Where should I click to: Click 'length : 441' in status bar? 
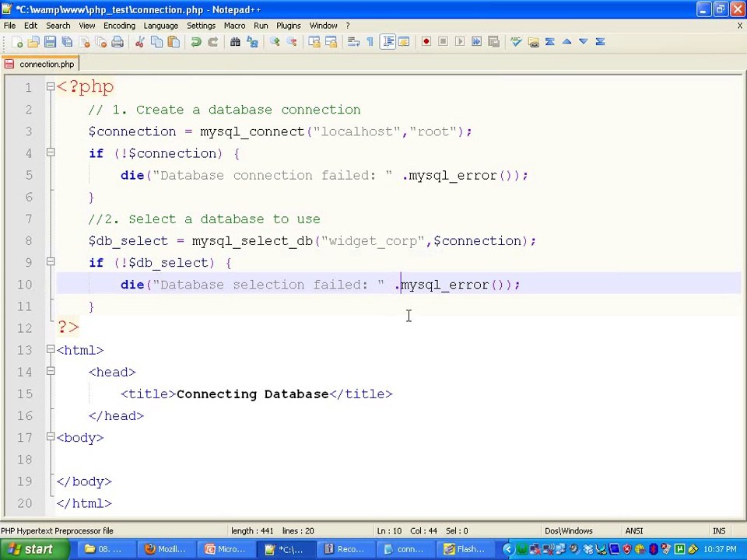(252, 530)
